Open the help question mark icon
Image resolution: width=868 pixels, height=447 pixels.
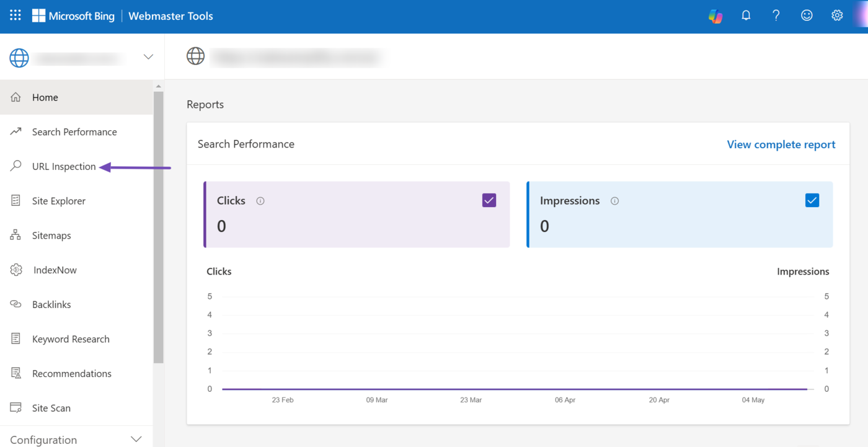click(776, 16)
